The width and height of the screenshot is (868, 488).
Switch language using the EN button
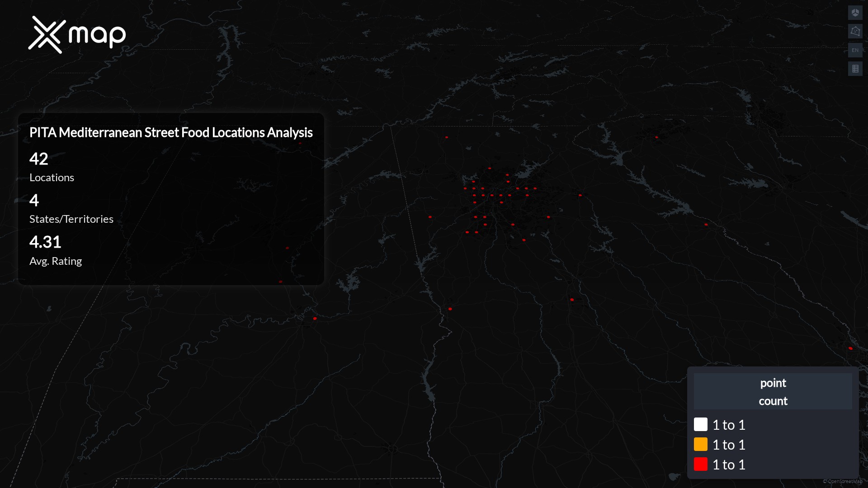[x=855, y=50]
